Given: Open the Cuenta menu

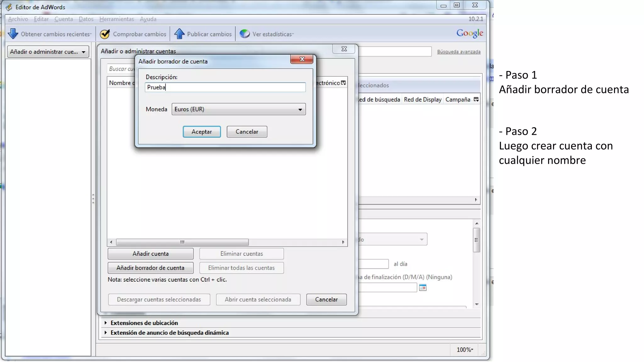Looking at the screenshot, I should [x=64, y=19].
